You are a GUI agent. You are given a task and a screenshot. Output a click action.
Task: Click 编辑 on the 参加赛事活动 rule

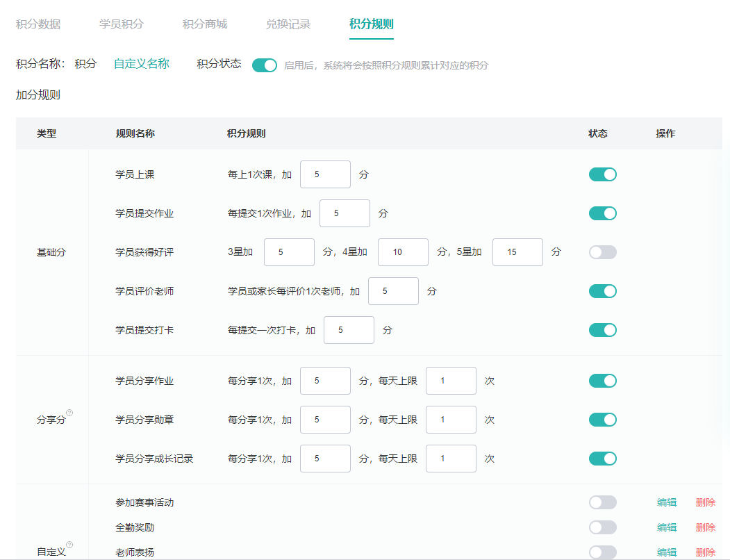click(667, 502)
